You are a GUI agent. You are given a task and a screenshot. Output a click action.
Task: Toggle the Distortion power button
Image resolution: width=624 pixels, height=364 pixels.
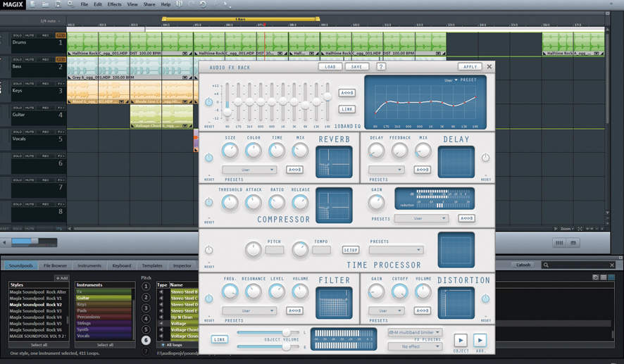(x=485, y=299)
